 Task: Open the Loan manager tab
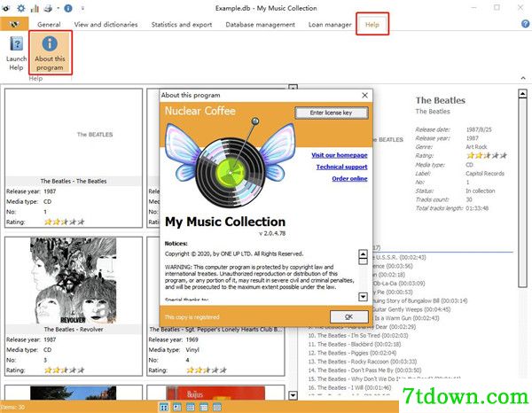point(330,25)
